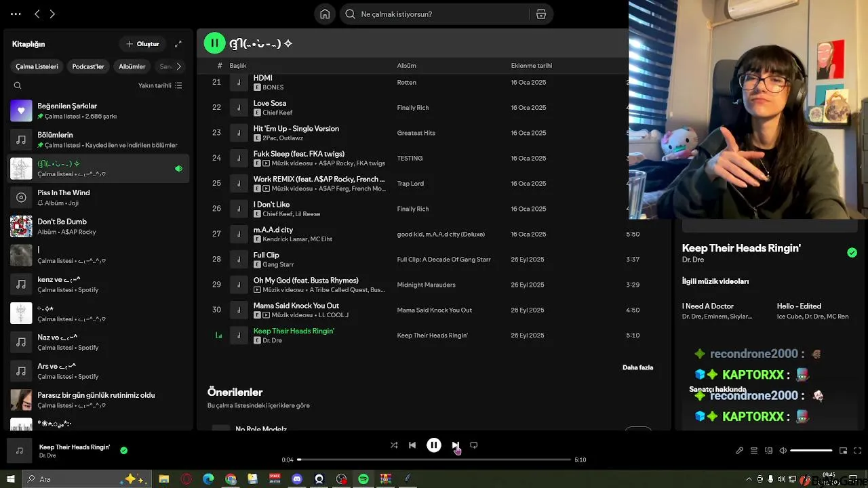Screen dimensions: 868x488
Task: Select the 'Albümler' filter chip
Action: [x=132, y=66]
